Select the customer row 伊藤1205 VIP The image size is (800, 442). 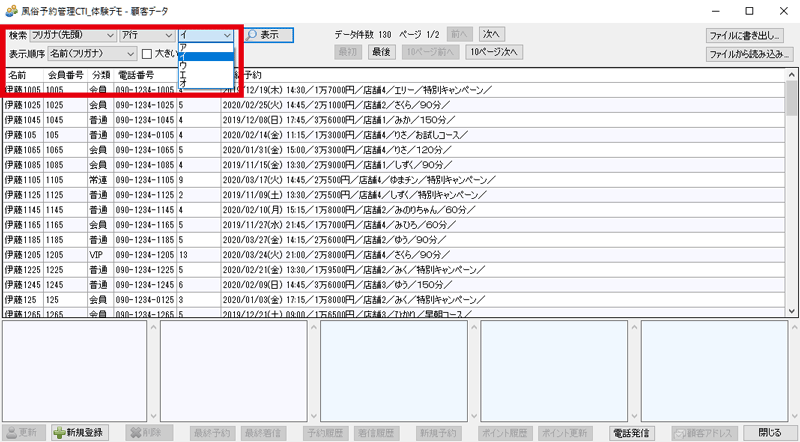click(x=100, y=255)
